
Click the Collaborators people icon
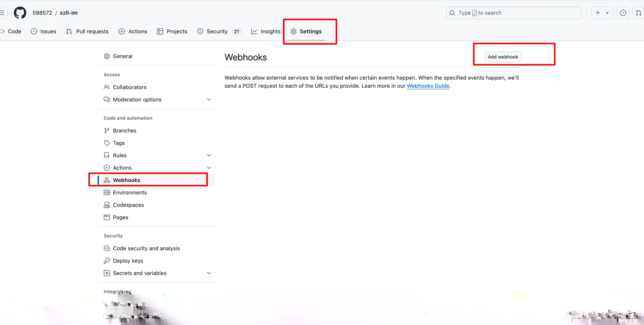click(x=107, y=87)
